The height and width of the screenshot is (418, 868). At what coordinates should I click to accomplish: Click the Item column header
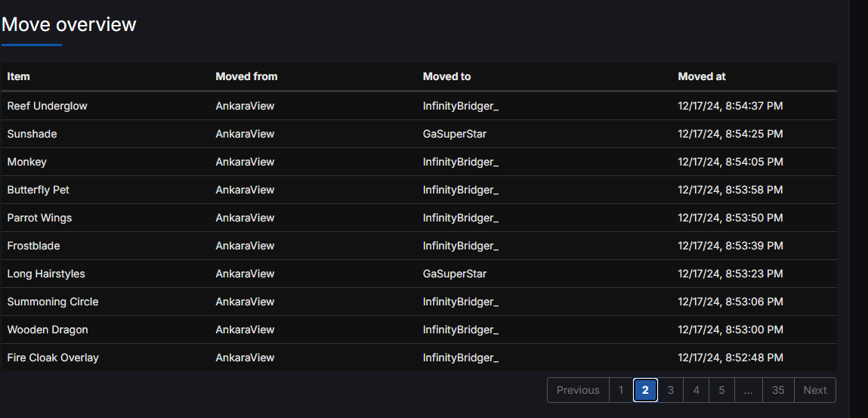pos(18,76)
